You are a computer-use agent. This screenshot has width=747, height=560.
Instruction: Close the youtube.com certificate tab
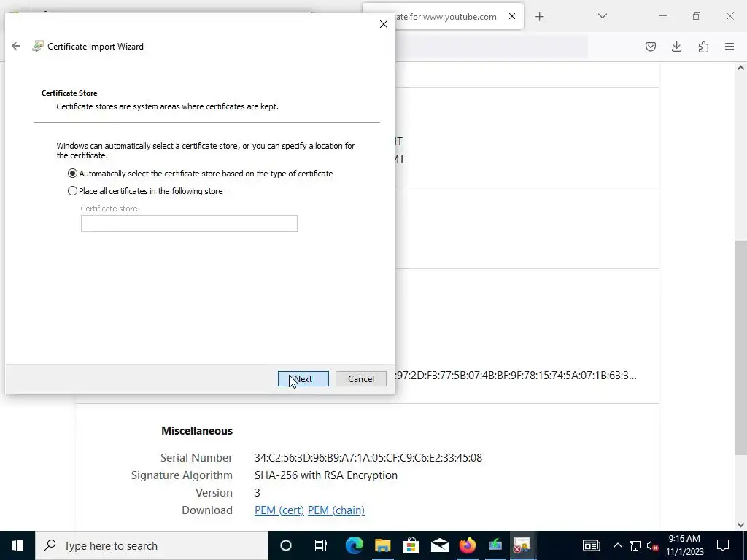click(x=512, y=16)
